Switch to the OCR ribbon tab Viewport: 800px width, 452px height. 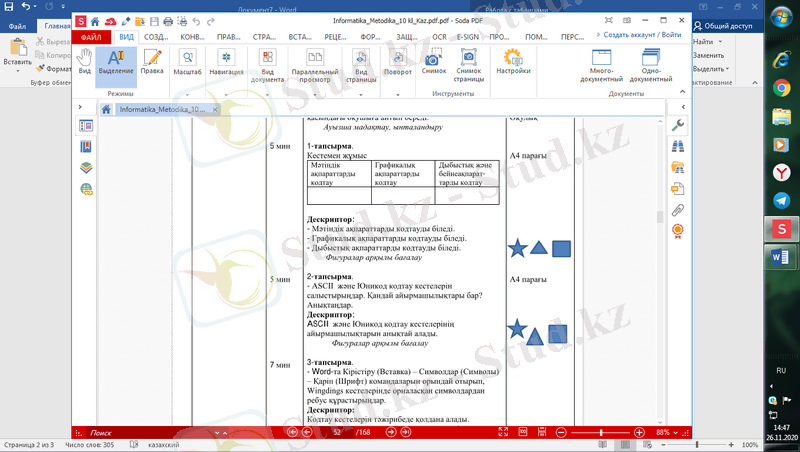tap(438, 37)
